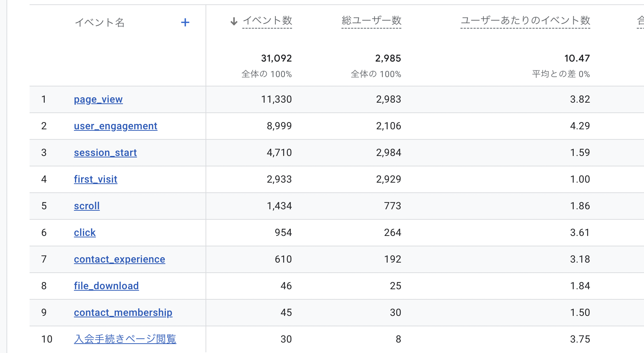Open the file_download event link
The width and height of the screenshot is (644, 353).
click(106, 286)
